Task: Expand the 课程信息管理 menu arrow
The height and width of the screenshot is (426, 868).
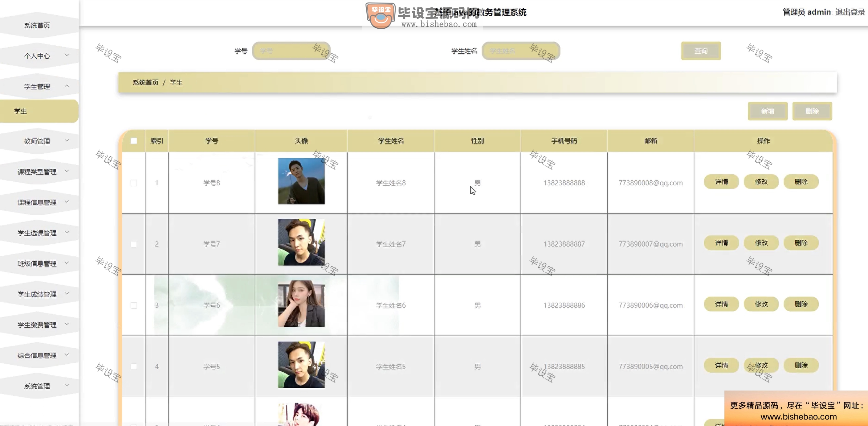Action: click(67, 202)
